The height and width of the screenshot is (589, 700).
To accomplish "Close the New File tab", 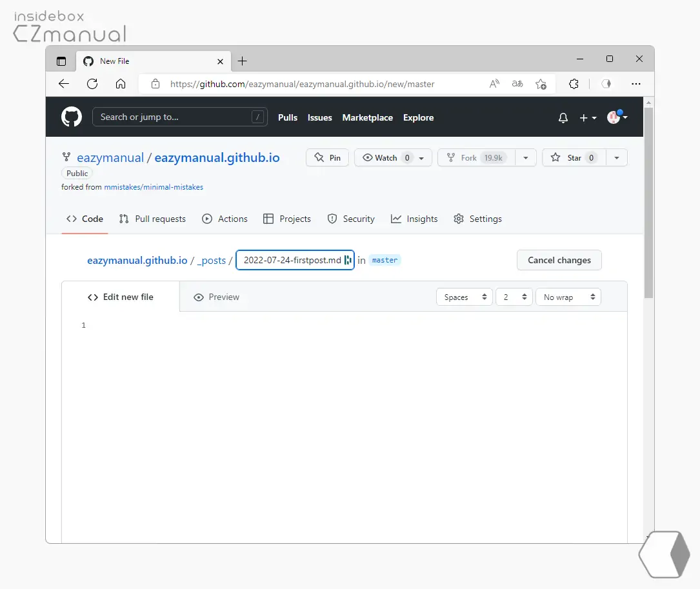I will (220, 62).
